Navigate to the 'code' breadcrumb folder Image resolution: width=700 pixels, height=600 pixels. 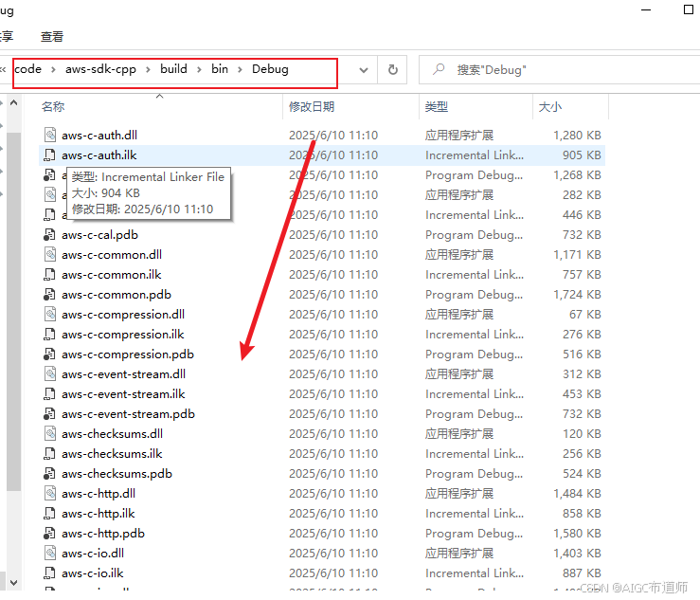click(27, 69)
